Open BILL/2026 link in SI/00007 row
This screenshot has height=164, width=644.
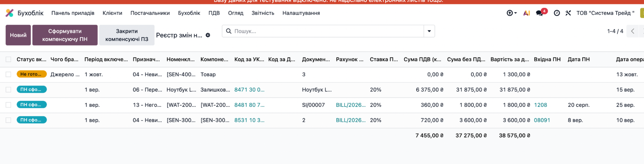point(351,105)
